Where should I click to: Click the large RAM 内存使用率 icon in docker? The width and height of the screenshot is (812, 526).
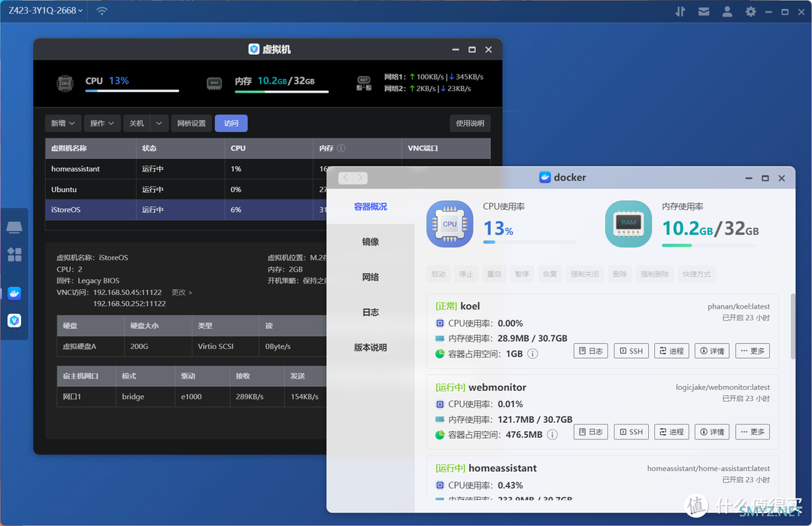coord(629,224)
